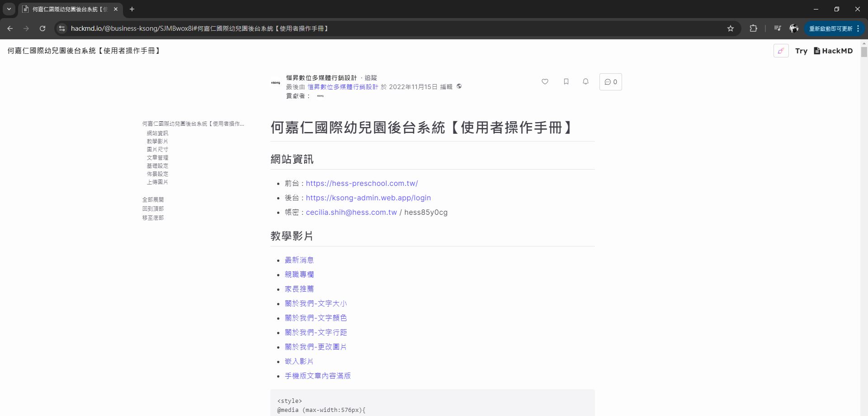The image size is (868, 416).
Task: Click the page vertical scrollbar thumb
Action: click(x=864, y=52)
